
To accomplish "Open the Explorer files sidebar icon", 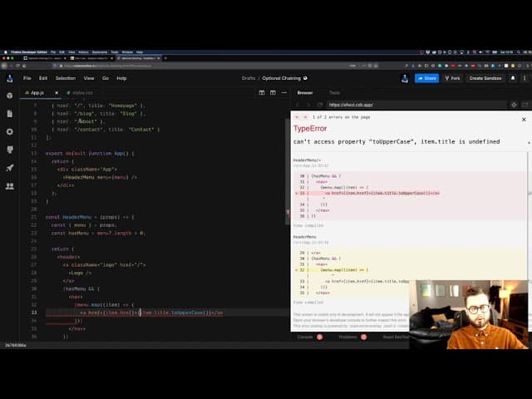I will tap(10, 114).
